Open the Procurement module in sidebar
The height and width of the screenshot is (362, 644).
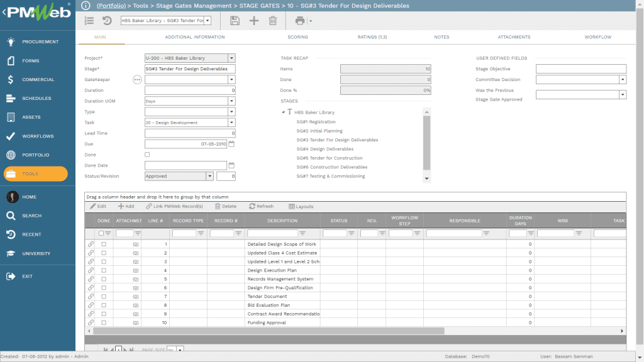pos(34,42)
